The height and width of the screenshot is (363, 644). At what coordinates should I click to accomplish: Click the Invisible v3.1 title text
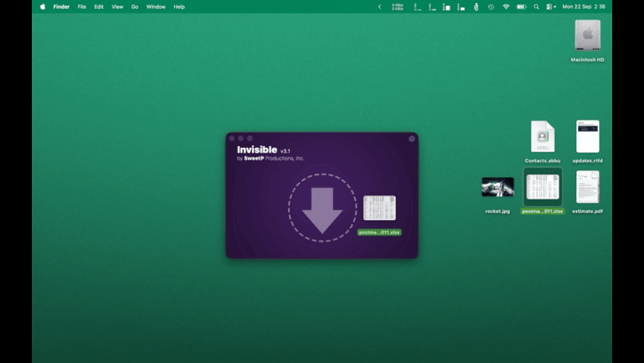point(264,150)
